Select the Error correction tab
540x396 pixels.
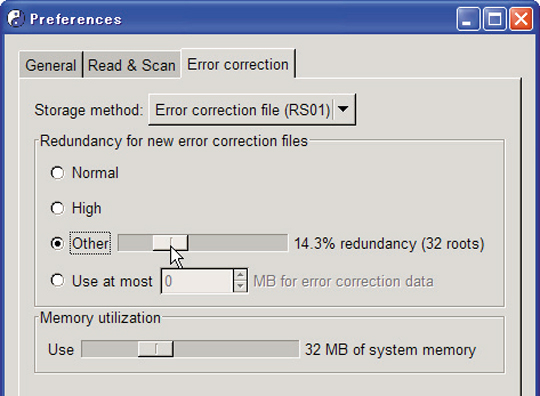click(238, 64)
